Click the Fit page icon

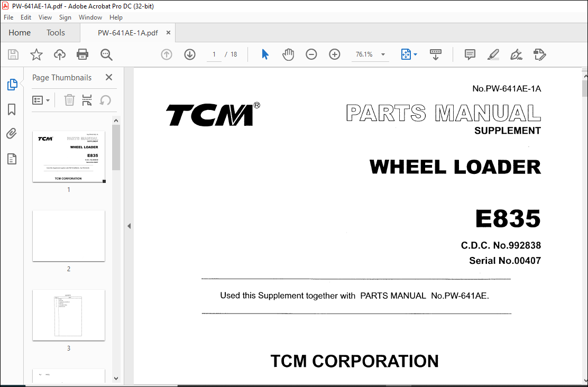tap(406, 54)
